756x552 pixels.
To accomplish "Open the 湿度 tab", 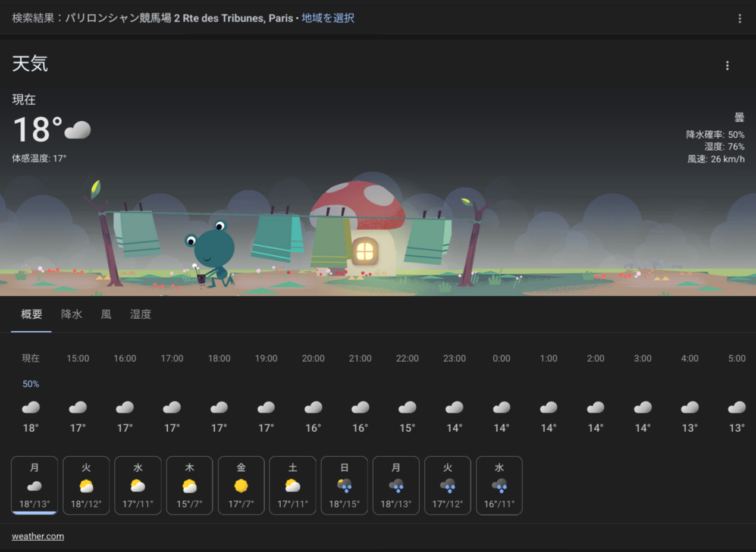I will [140, 314].
